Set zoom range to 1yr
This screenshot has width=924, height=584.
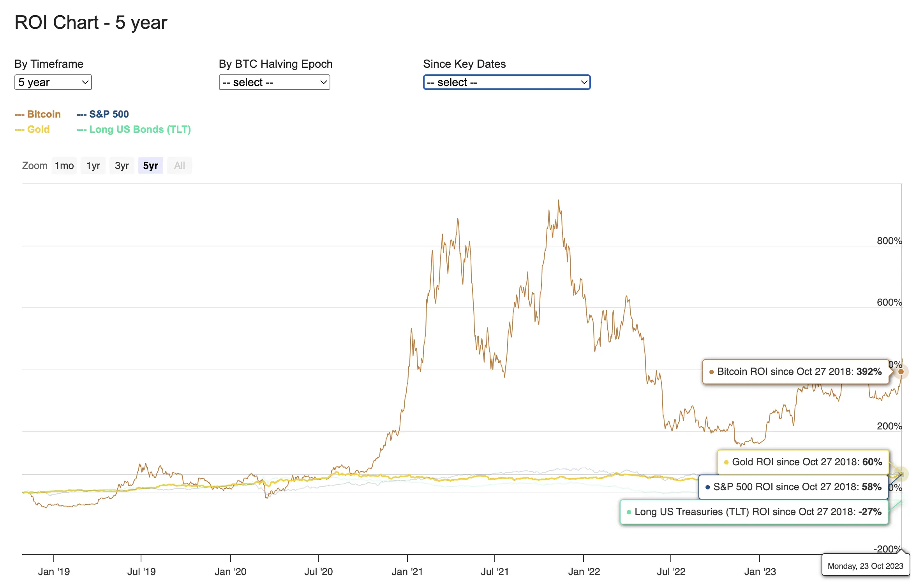93,165
